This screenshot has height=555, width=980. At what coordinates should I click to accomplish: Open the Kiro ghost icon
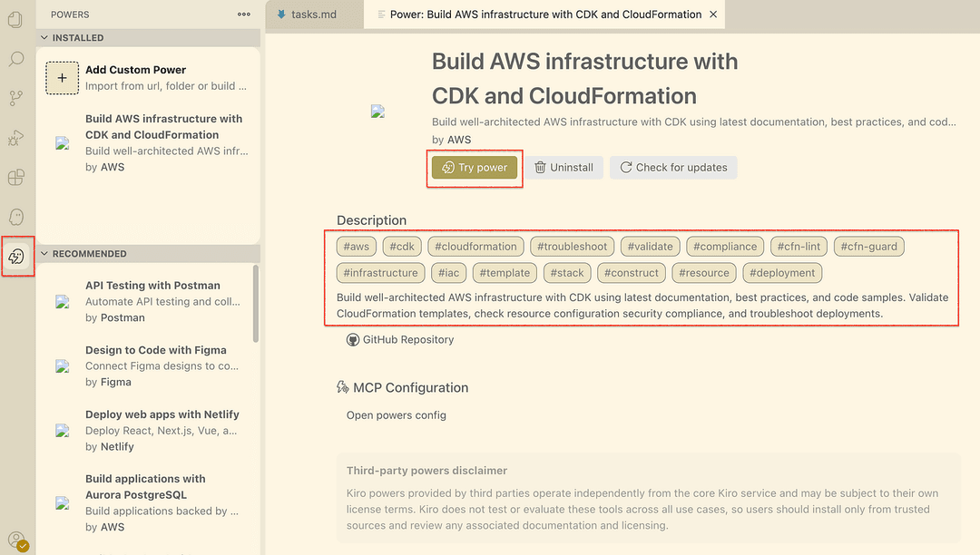click(x=15, y=217)
